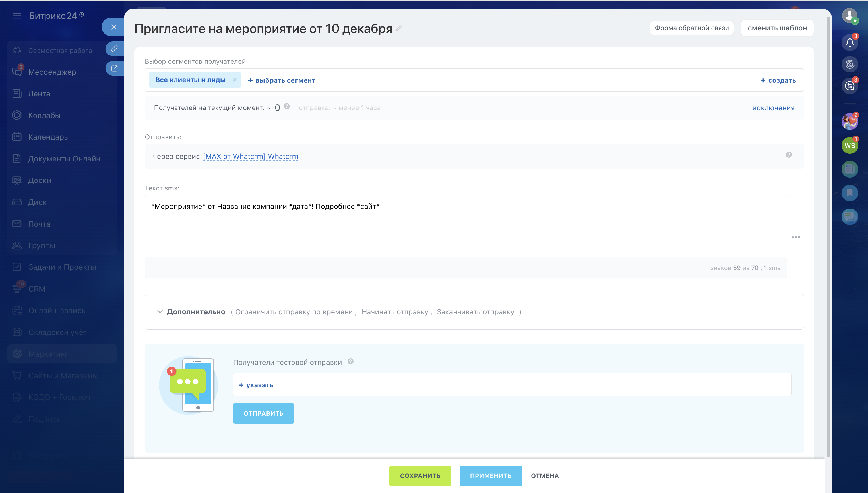
Task: Expand the 'Дополнительно' section
Action: pos(196,312)
